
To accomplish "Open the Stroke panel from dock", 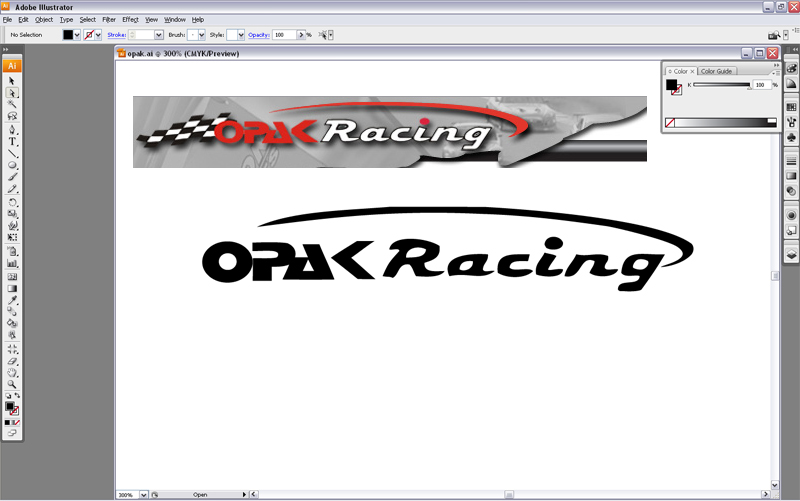I will pos(791,161).
